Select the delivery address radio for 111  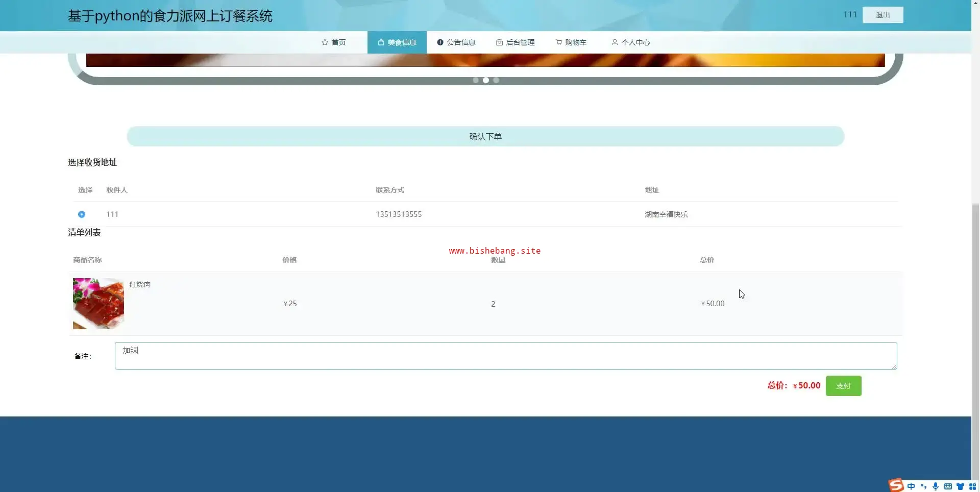coord(82,214)
